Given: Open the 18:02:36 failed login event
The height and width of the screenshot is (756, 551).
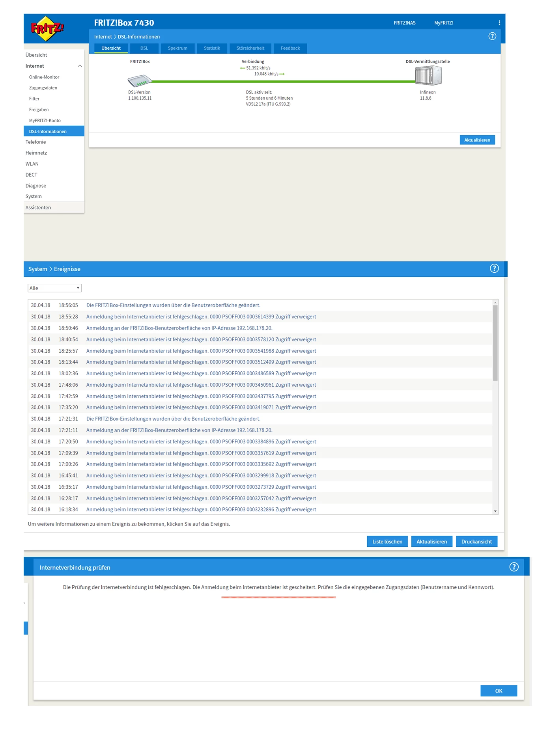Looking at the screenshot, I should coord(260,373).
